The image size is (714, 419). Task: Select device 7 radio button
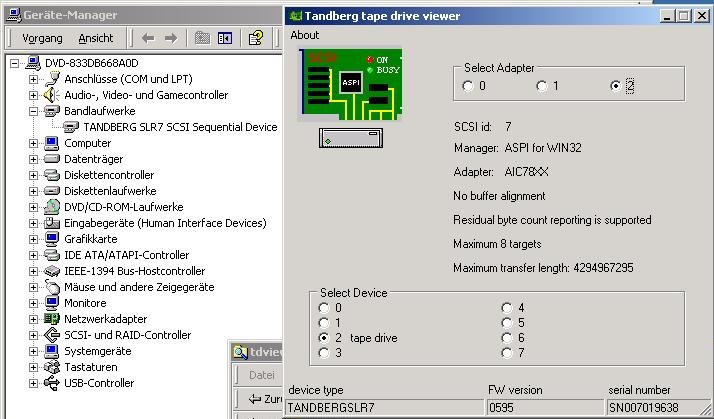tap(507, 353)
